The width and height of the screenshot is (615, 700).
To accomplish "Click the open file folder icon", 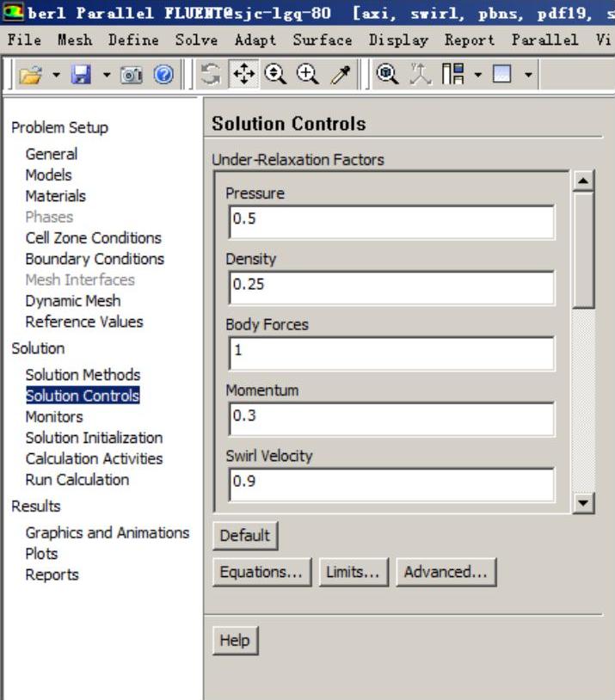I will pyautogui.click(x=30, y=77).
